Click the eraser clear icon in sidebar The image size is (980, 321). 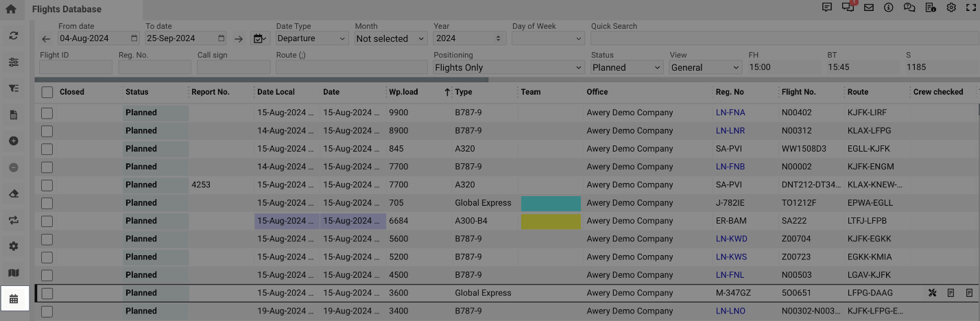point(14,194)
